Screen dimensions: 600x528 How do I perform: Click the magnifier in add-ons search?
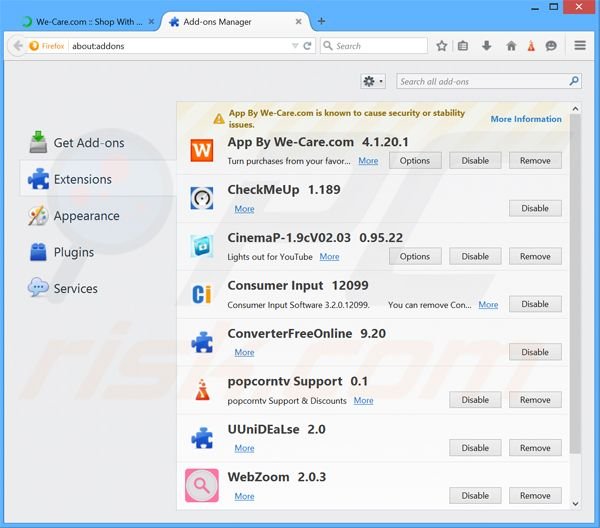[574, 81]
